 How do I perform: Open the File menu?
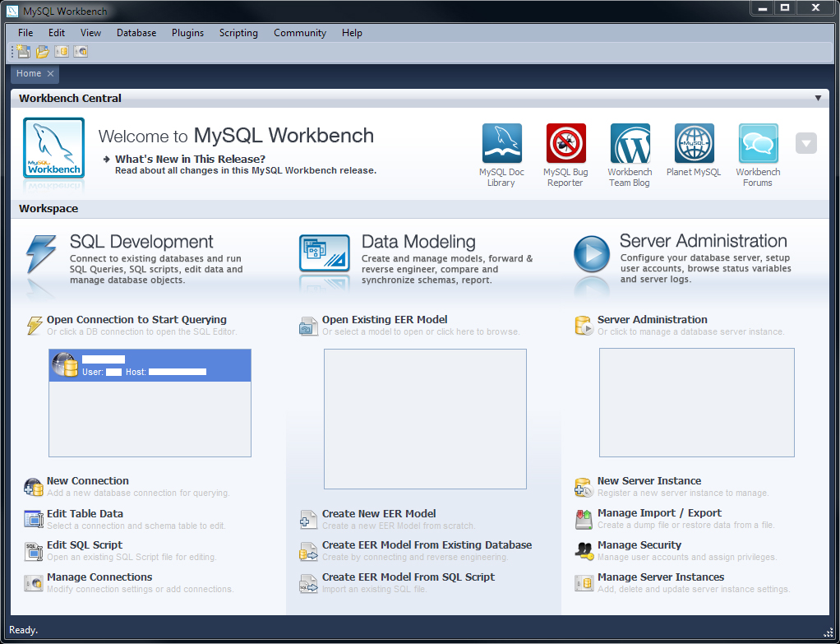tap(25, 33)
